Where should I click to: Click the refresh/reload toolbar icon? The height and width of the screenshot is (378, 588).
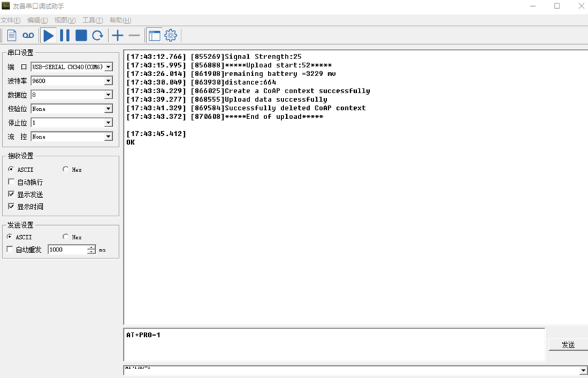97,35
